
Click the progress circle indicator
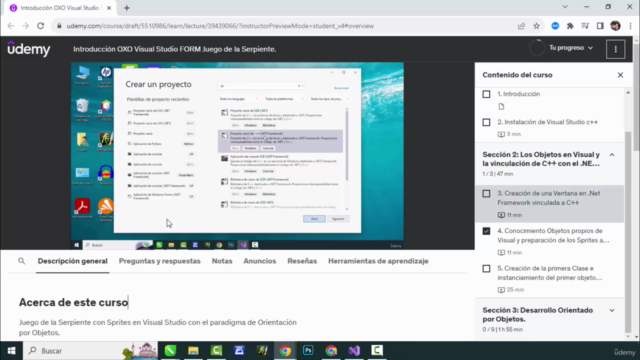click(536, 48)
